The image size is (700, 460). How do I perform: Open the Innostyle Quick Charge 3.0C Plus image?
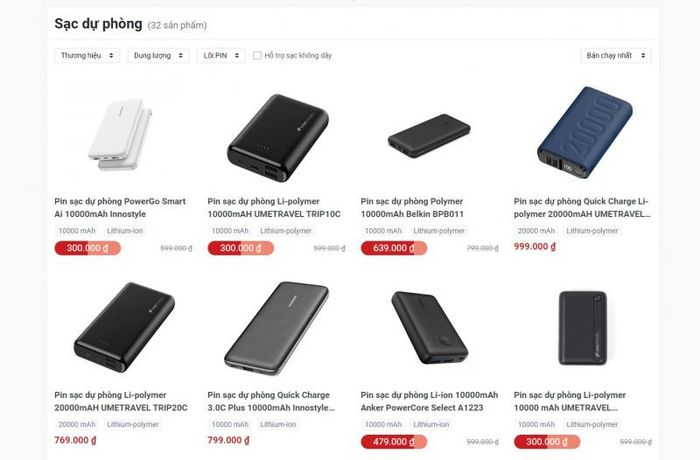pyautogui.click(x=276, y=328)
